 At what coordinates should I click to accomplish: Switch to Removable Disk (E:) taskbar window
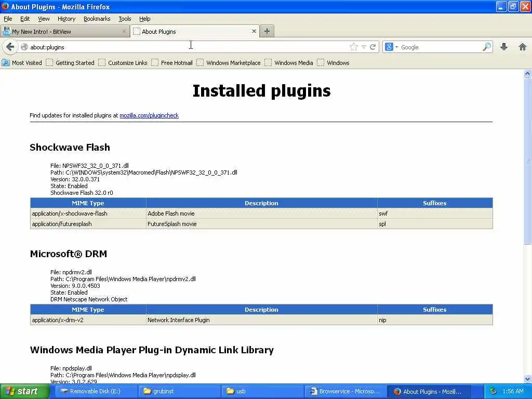pyautogui.click(x=95, y=391)
